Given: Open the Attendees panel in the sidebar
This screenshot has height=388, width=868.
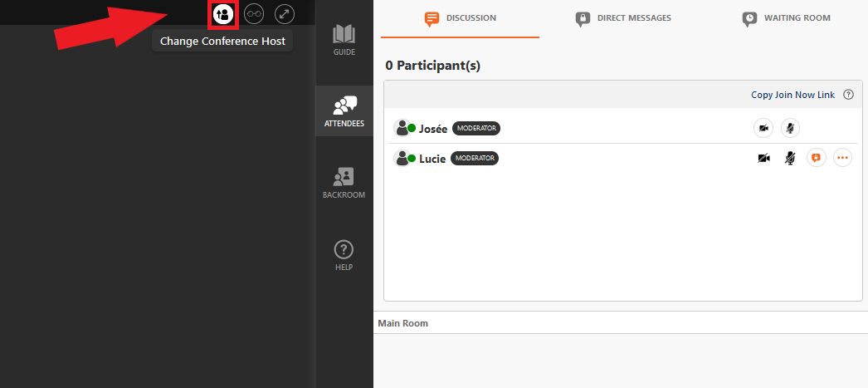Looking at the screenshot, I should 344,111.
